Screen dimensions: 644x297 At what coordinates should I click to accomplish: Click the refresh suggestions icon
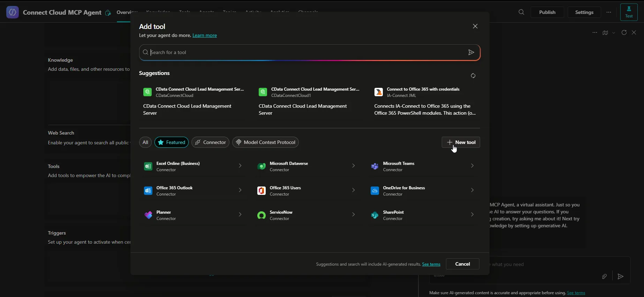pos(473,76)
